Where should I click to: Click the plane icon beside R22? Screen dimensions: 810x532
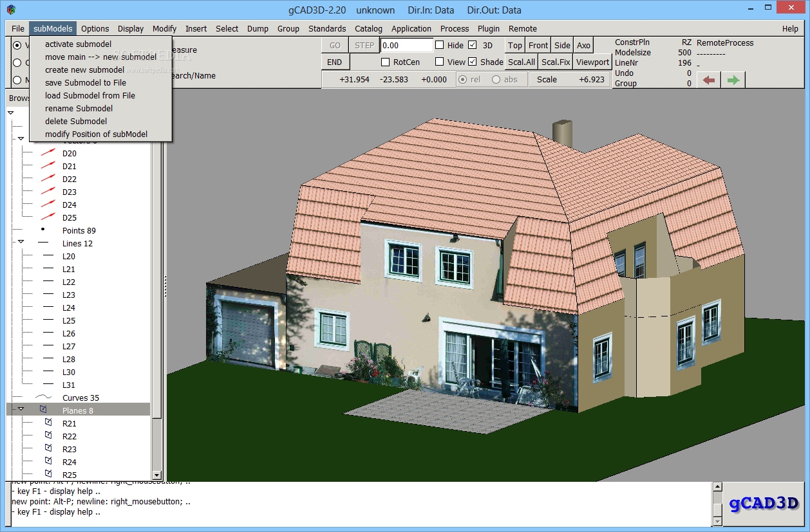click(48, 436)
